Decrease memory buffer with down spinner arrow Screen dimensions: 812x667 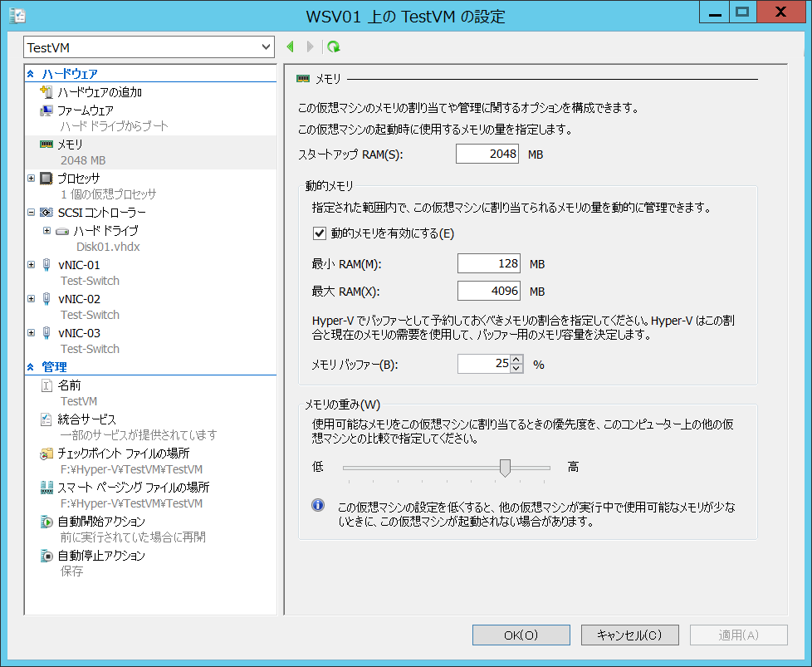pyautogui.click(x=516, y=369)
